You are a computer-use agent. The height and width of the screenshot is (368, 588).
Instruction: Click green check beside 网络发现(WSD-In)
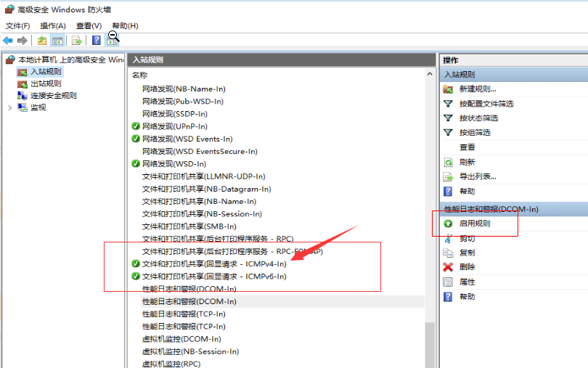click(136, 164)
